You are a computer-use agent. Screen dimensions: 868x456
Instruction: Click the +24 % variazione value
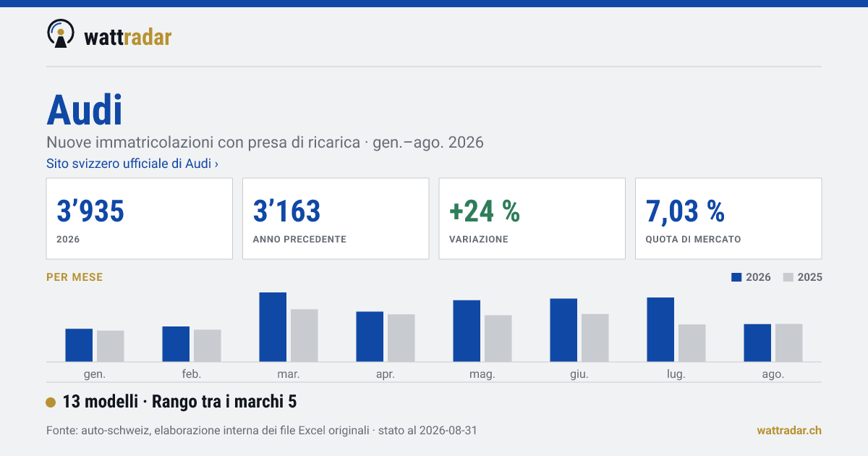(485, 211)
